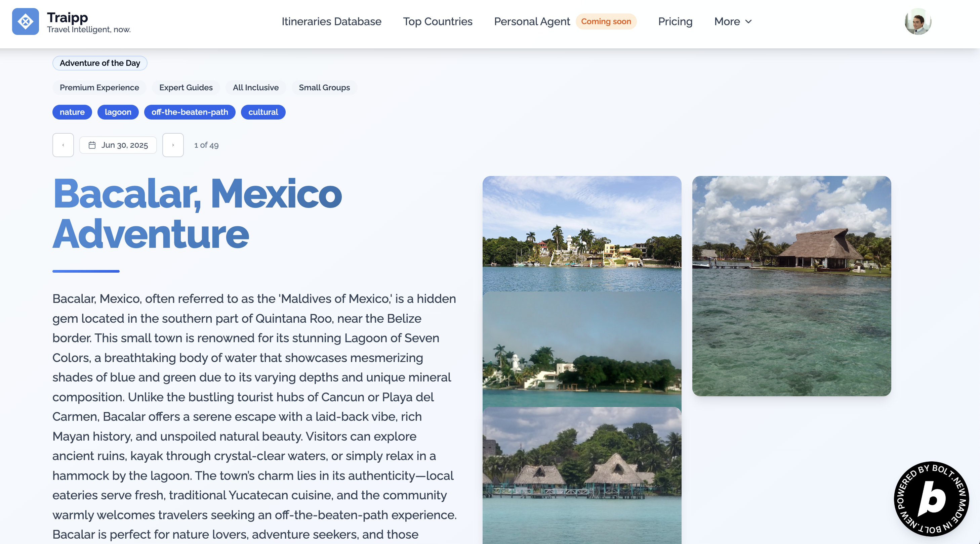This screenshot has height=544, width=980.
Task: Click the Traipp diamond logo icon
Action: point(25,22)
